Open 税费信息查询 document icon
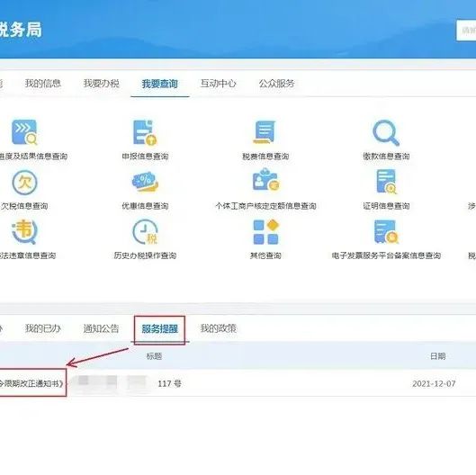This screenshot has width=476, height=475. [x=265, y=132]
